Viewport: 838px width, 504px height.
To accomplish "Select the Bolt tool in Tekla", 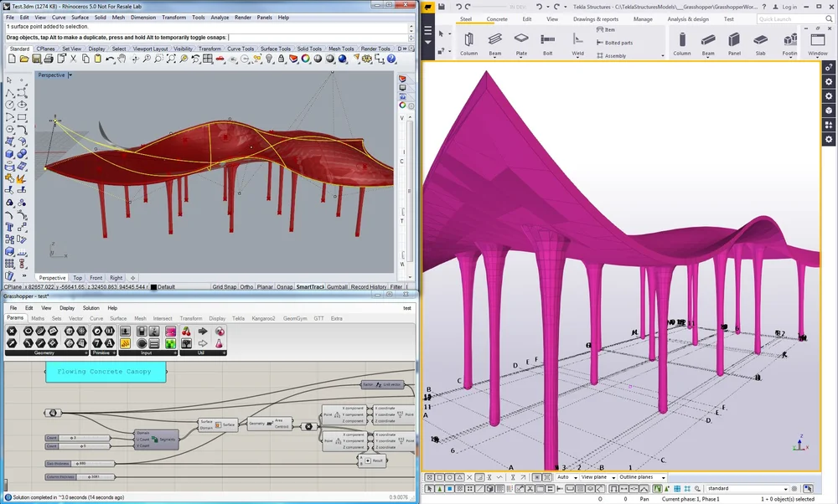I will tap(547, 40).
